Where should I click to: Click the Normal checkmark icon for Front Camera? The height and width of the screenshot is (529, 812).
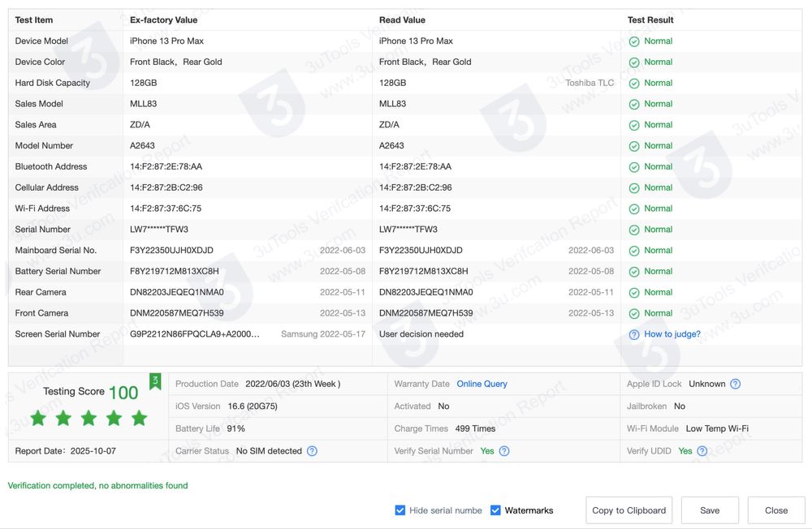[634, 314]
